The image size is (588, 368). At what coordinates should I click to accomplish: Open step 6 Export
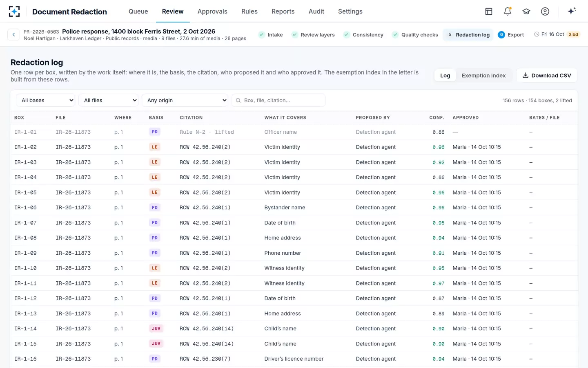511,35
